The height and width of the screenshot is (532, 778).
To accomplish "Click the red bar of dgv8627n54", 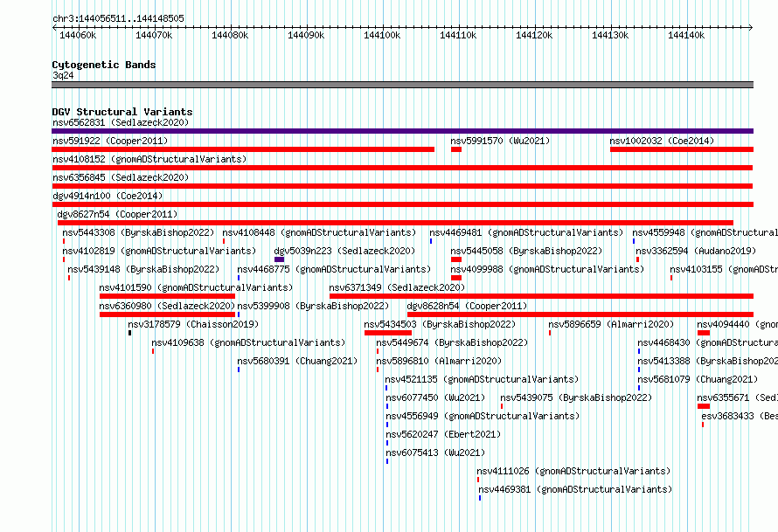I will pyautogui.click(x=395, y=223).
